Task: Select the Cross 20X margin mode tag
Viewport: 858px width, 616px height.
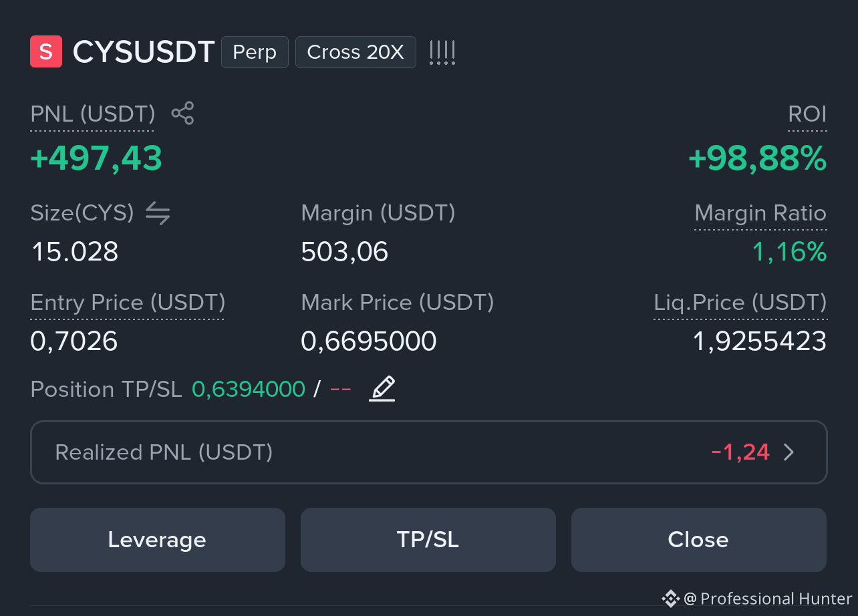Action: click(355, 52)
